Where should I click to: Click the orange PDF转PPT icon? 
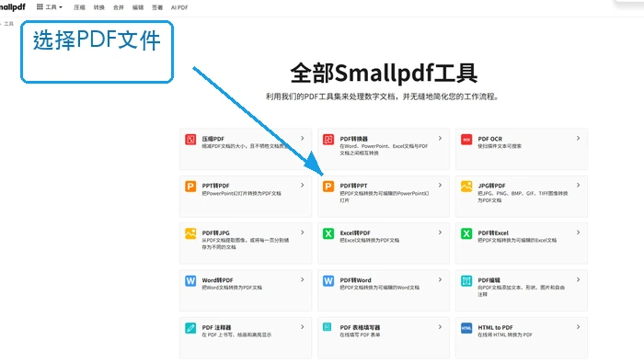click(328, 187)
